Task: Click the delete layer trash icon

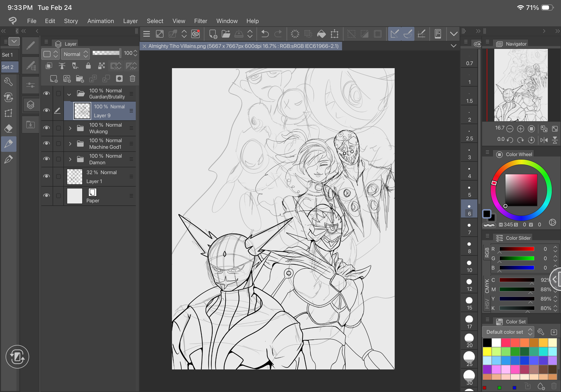Action: 132,79
